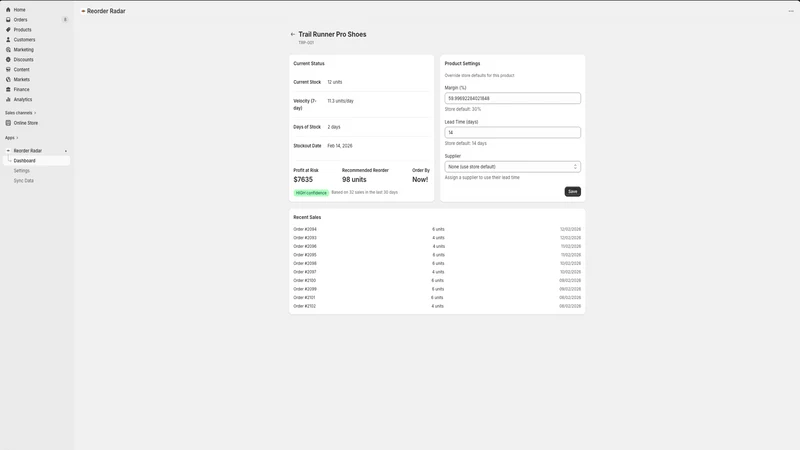Click the Customers person icon

[x=8, y=39]
